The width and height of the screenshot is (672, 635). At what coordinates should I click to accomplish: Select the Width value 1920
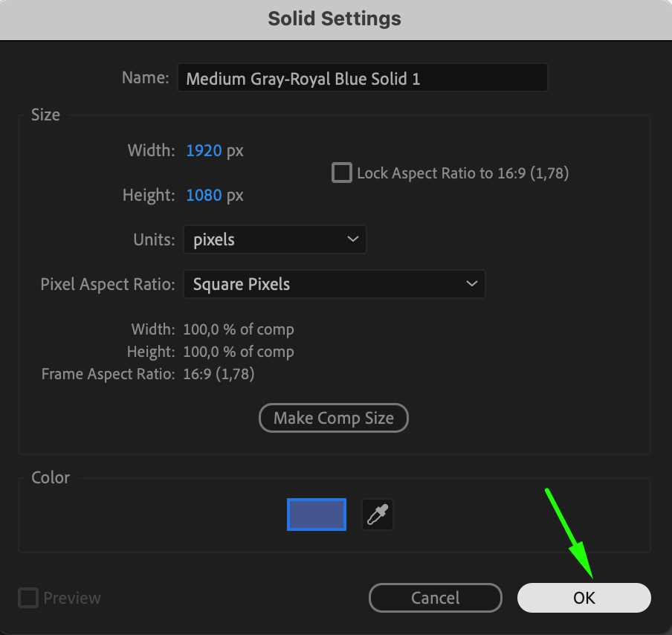204,151
